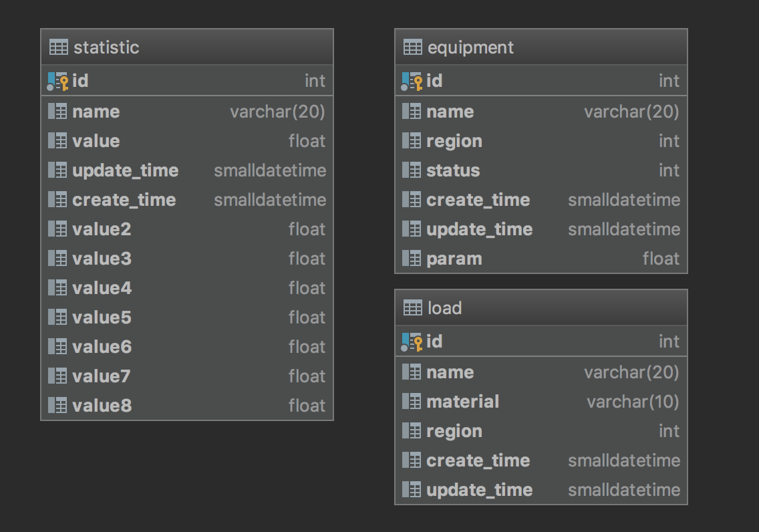Select the material column name in load
The width and height of the screenshot is (759, 532).
click(462, 402)
